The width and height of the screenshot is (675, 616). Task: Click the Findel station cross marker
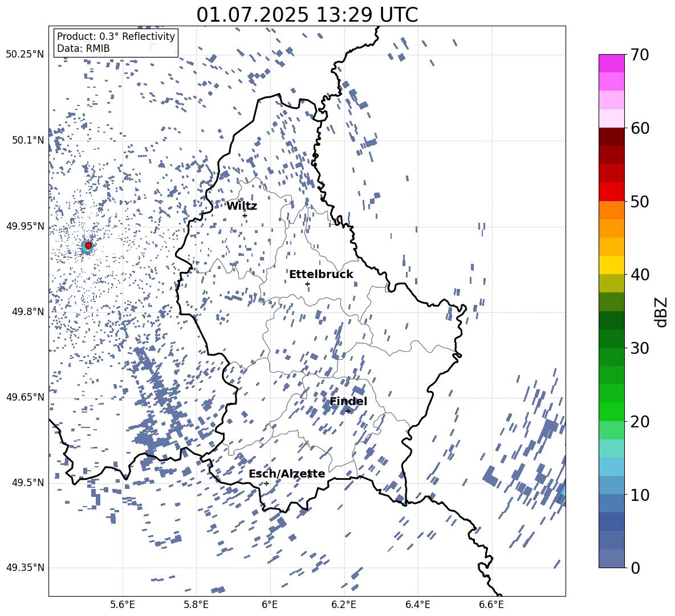(348, 411)
